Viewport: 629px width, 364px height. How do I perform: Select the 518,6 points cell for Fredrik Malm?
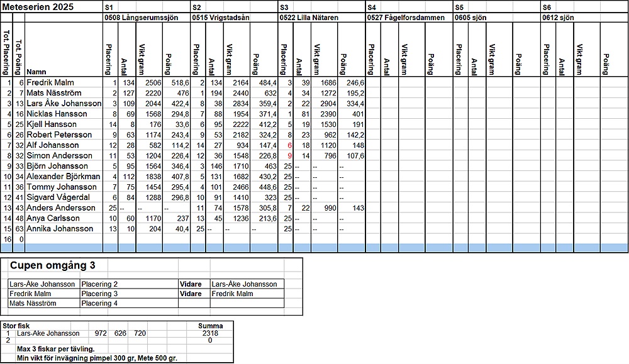pos(179,82)
